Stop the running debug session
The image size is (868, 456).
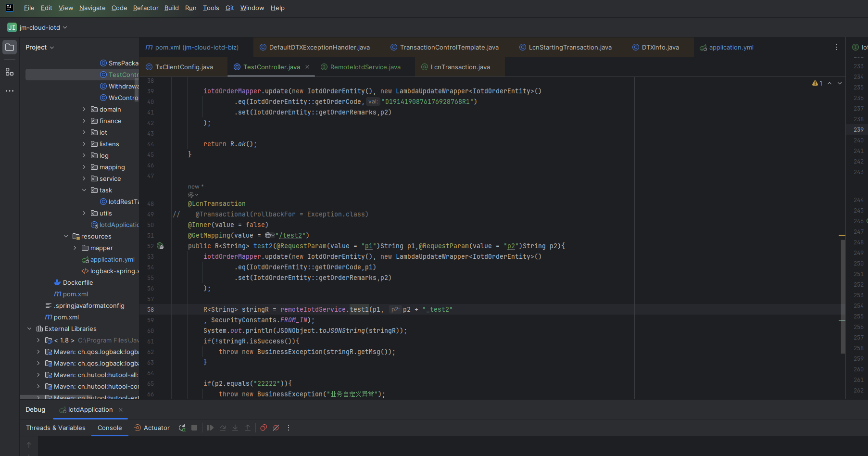point(194,428)
